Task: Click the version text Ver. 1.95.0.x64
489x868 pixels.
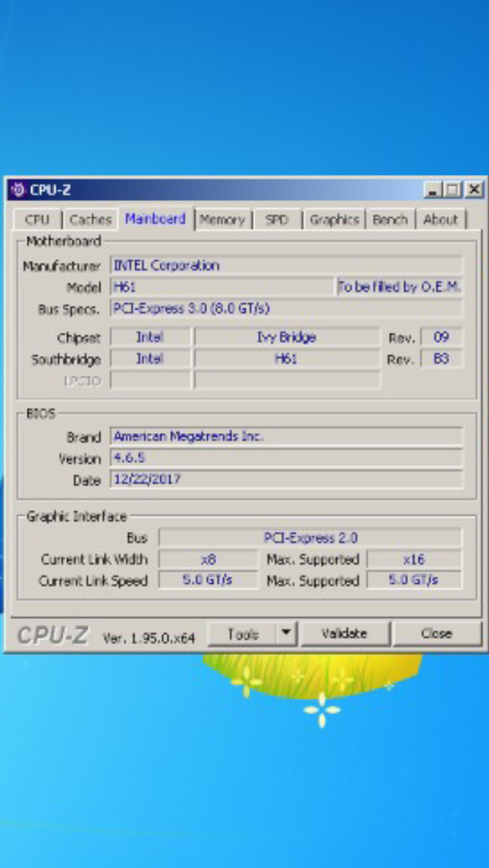Action: (x=149, y=638)
